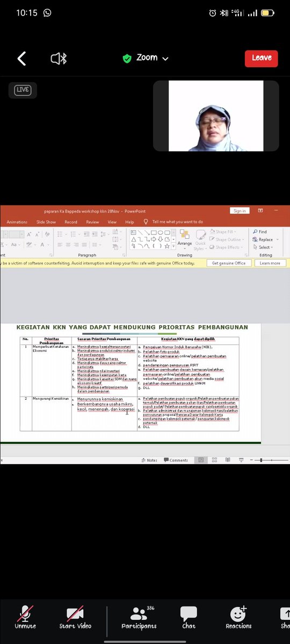
Task: Open the Record ribbon tab
Action: (71, 222)
